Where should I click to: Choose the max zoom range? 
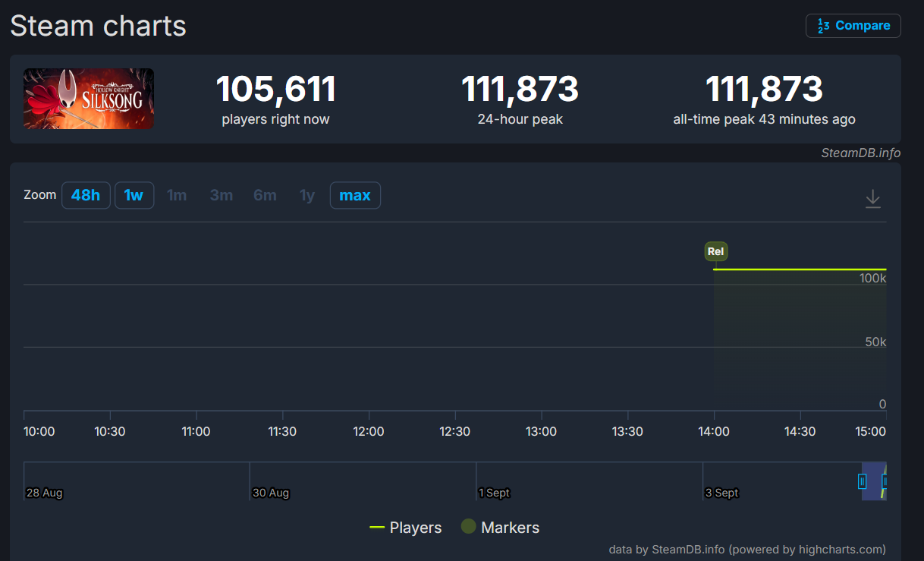coord(355,195)
